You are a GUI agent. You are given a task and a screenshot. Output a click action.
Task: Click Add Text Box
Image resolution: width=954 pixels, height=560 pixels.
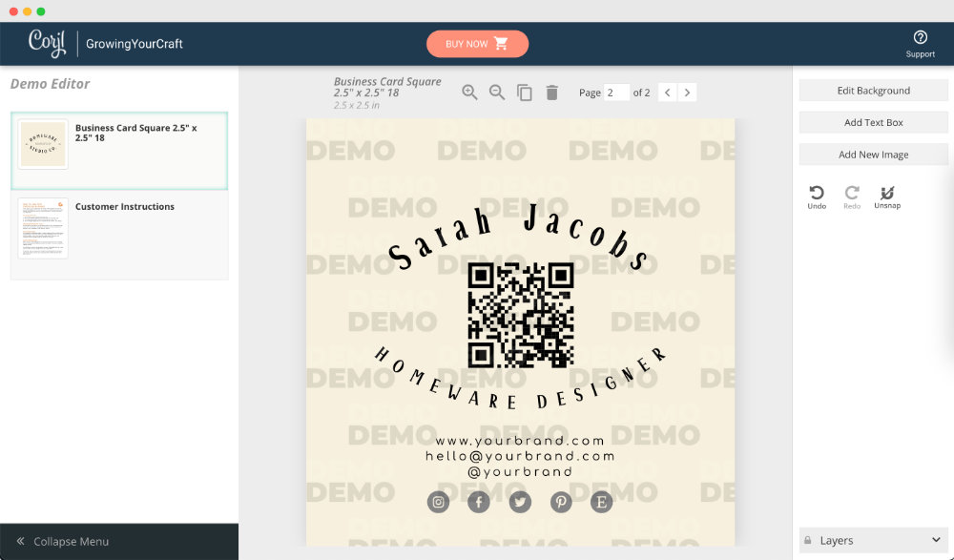coord(872,122)
